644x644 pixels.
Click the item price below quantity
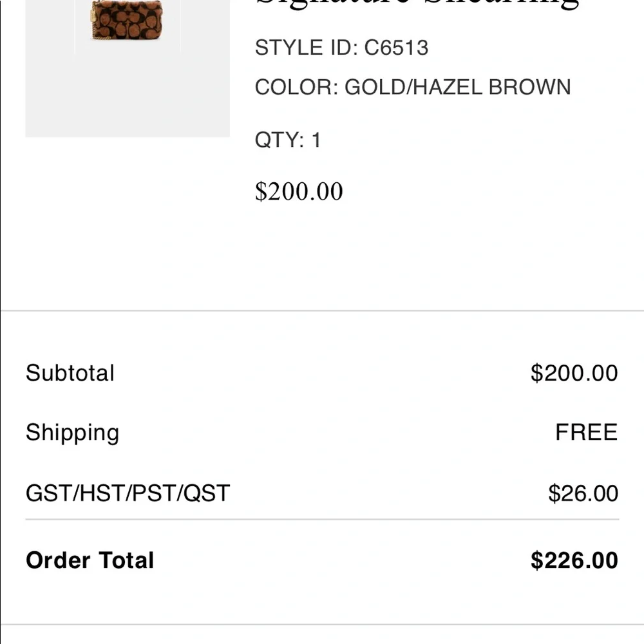tap(299, 191)
